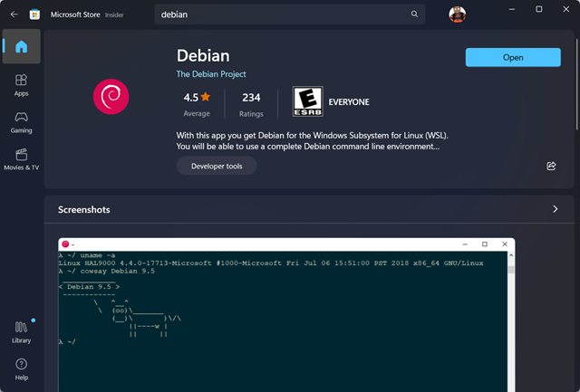The width and height of the screenshot is (580, 392).
Task: Click the share icon
Action: 551,166
